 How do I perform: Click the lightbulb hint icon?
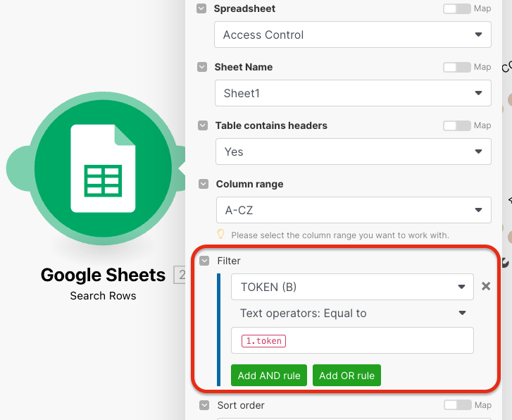tap(221, 235)
